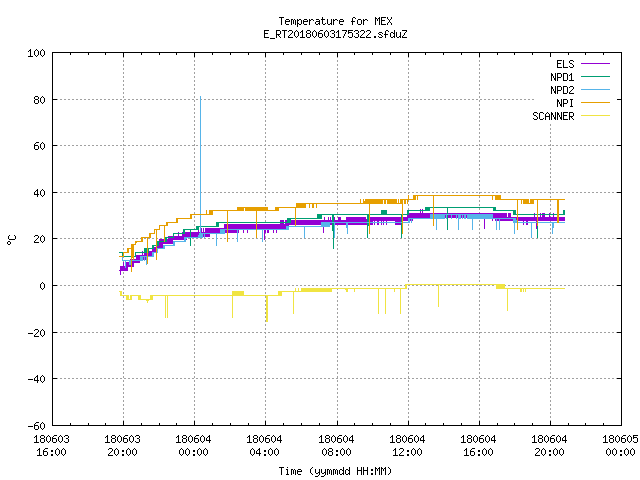Image resolution: width=640 pixels, height=480 pixels.
Task: Click the x-axis label 180604 08:00
Action: 336,446
